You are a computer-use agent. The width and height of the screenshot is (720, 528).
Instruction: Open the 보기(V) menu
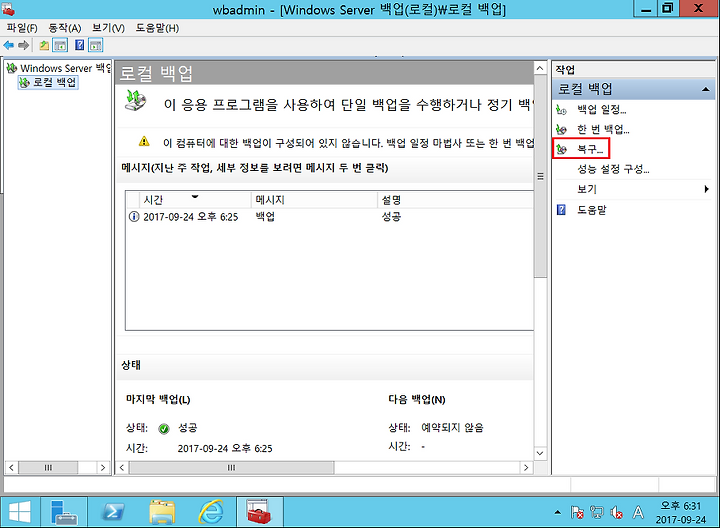(108, 28)
